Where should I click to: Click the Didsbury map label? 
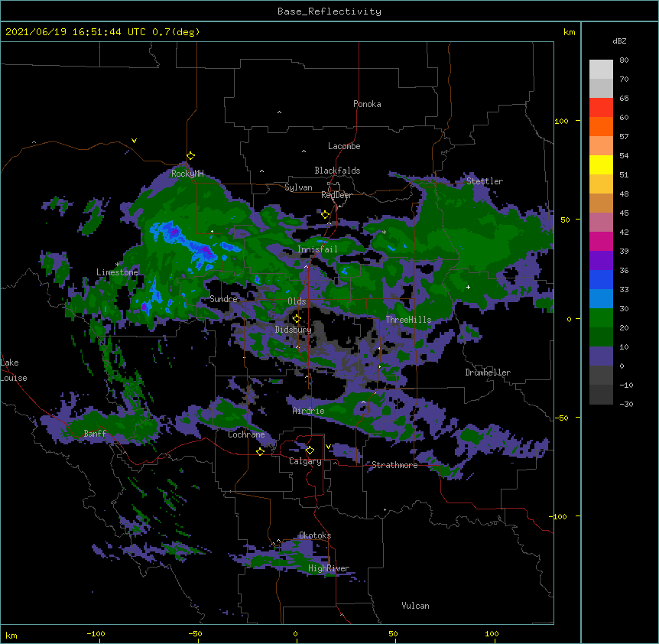pyautogui.click(x=294, y=330)
